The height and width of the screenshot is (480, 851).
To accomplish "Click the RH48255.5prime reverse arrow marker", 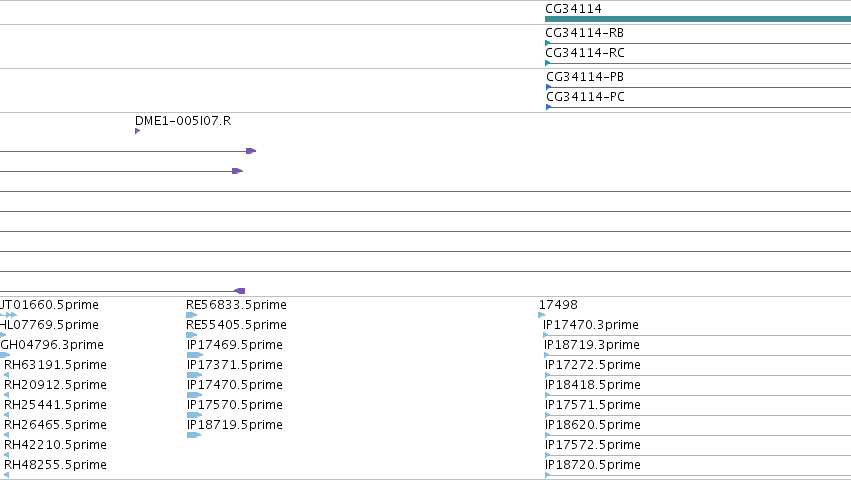I will click(x=6, y=475).
